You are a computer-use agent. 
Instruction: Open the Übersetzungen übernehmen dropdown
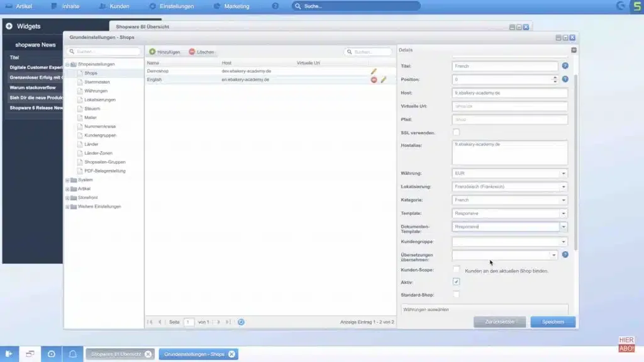553,255
